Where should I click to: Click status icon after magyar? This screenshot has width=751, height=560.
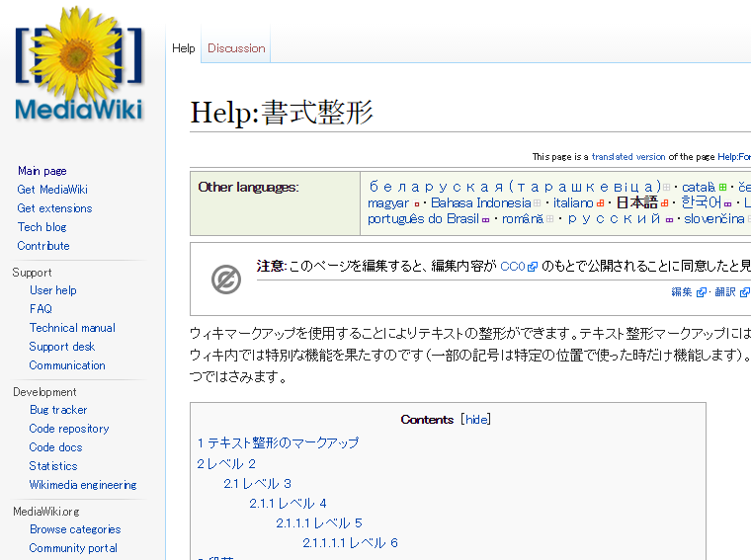pyautogui.click(x=416, y=203)
